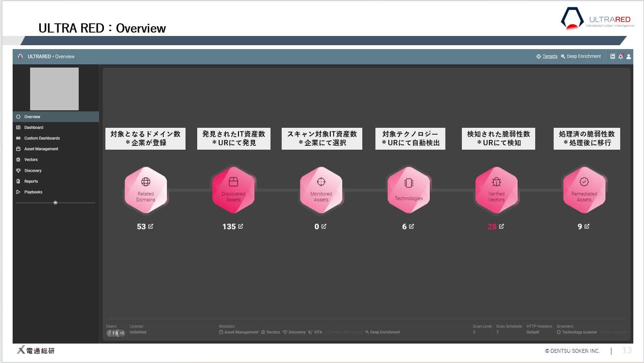The width and height of the screenshot is (644, 363).
Task: Open the documentation book icon
Action: [613, 56]
